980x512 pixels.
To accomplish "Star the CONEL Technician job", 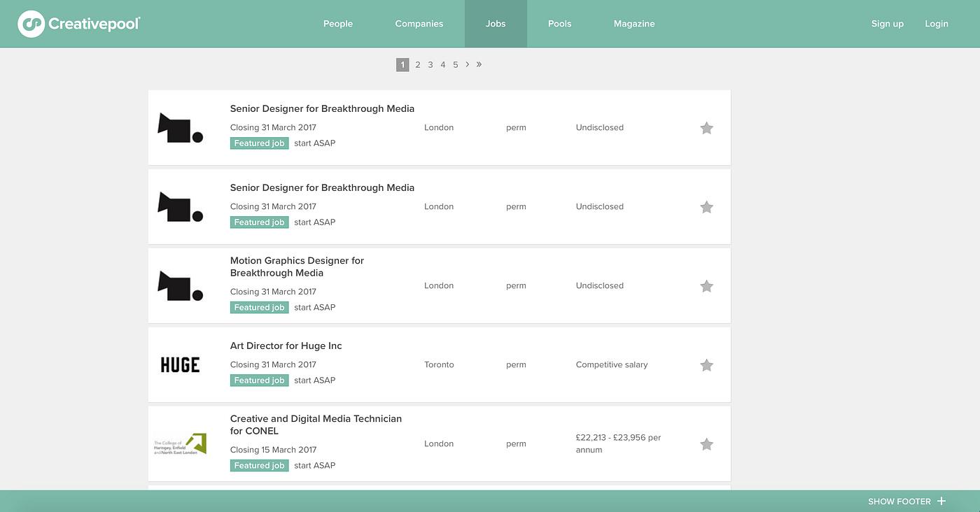I will (706, 444).
